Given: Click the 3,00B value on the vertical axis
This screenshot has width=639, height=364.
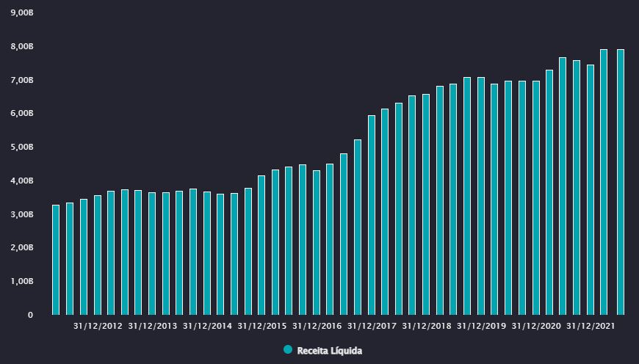Looking at the screenshot, I should click(x=23, y=214).
